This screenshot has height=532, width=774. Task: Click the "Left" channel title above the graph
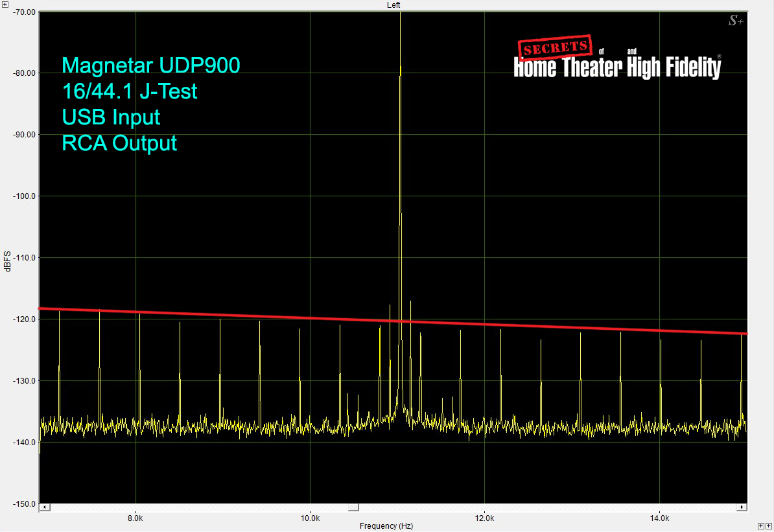pos(393,5)
